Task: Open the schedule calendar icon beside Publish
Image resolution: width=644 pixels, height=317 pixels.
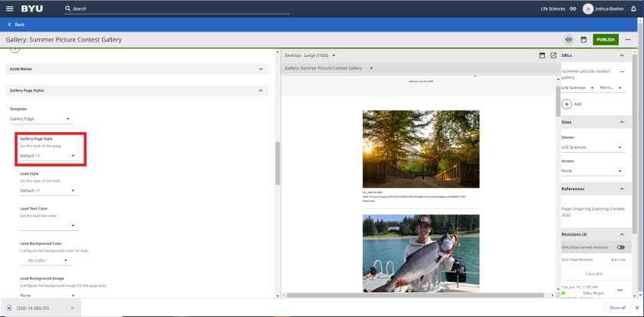Action: [583, 39]
